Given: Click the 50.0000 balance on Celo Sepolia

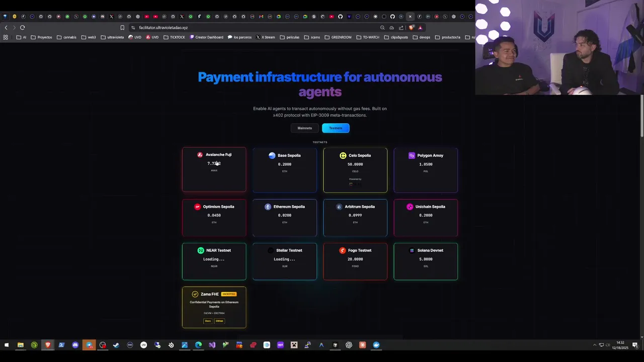Looking at the screenshot, I should 355,164.
